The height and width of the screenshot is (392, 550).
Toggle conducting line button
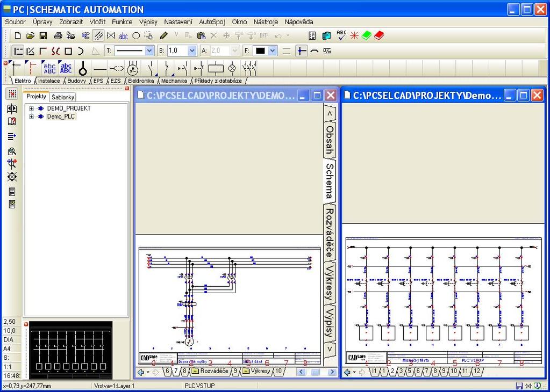coord(301,51)
